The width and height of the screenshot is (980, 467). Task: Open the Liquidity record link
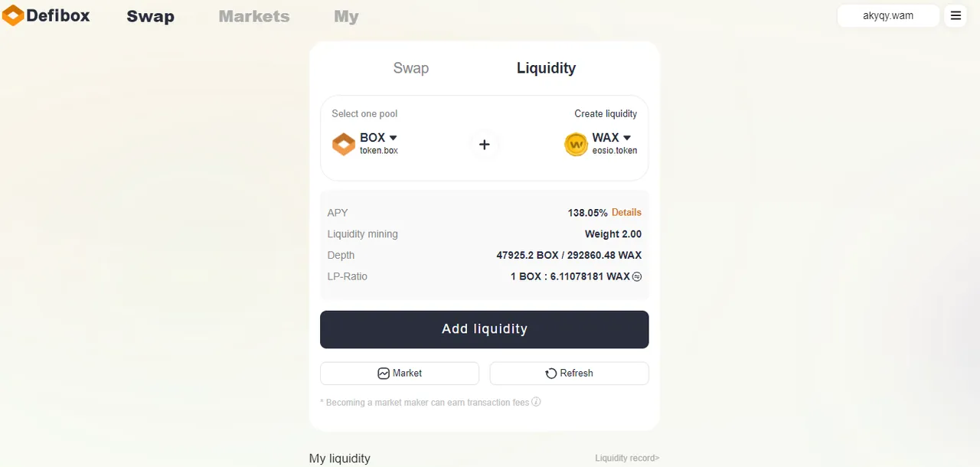[627, 458]
